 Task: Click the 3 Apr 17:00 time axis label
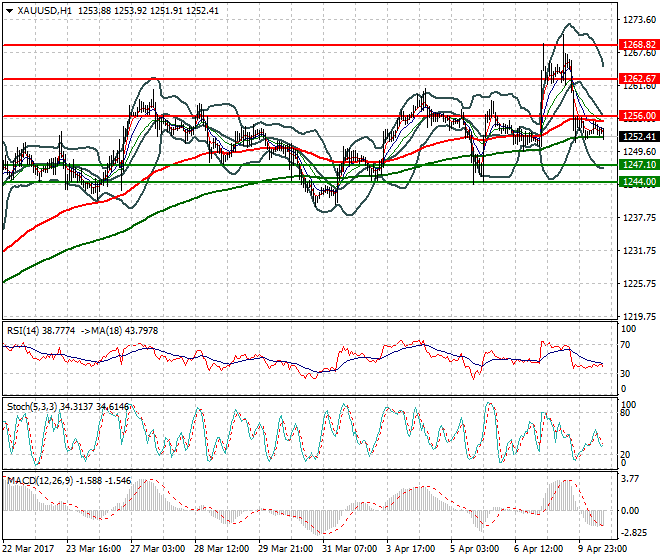(411, 549)
